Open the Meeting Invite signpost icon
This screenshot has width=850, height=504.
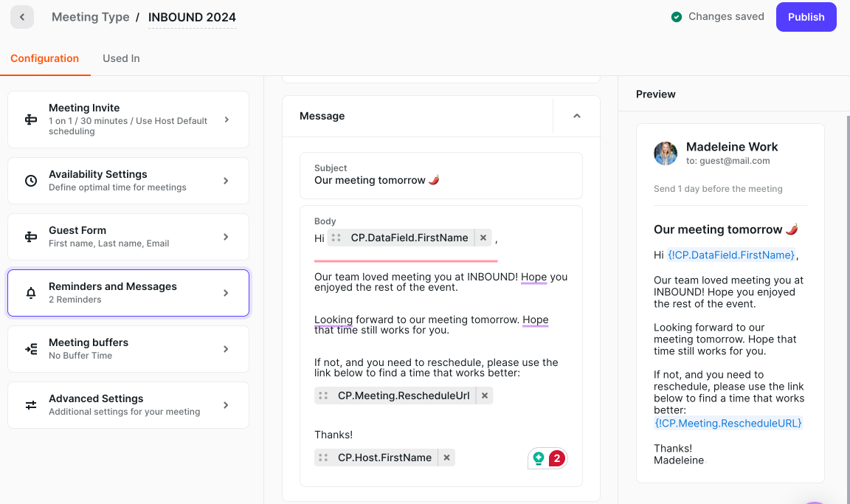click(31, 120)
